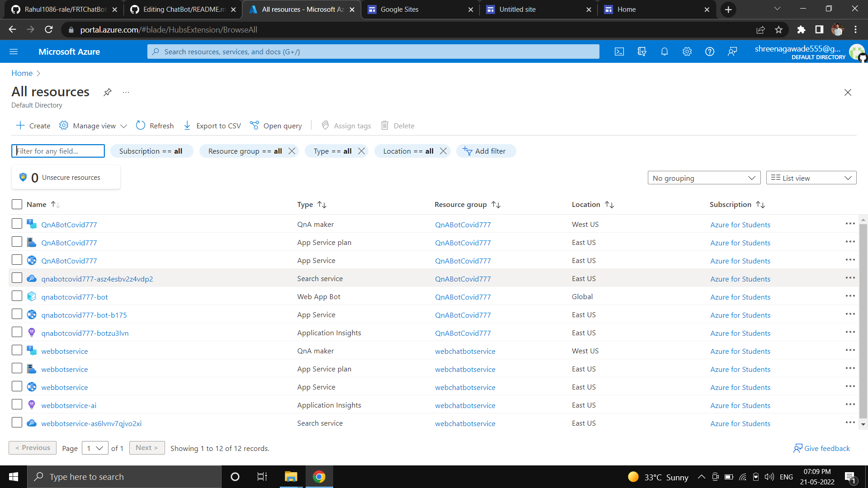Expand the Manage view menu
The image size is (868, 488).
coord(93,126)
